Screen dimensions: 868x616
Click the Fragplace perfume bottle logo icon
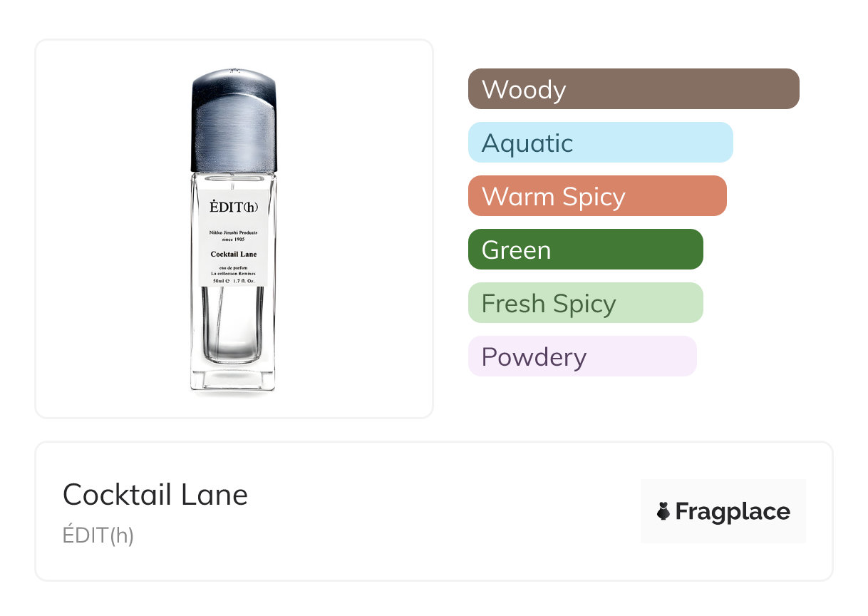pyautogui.click(x=663, y=511)
